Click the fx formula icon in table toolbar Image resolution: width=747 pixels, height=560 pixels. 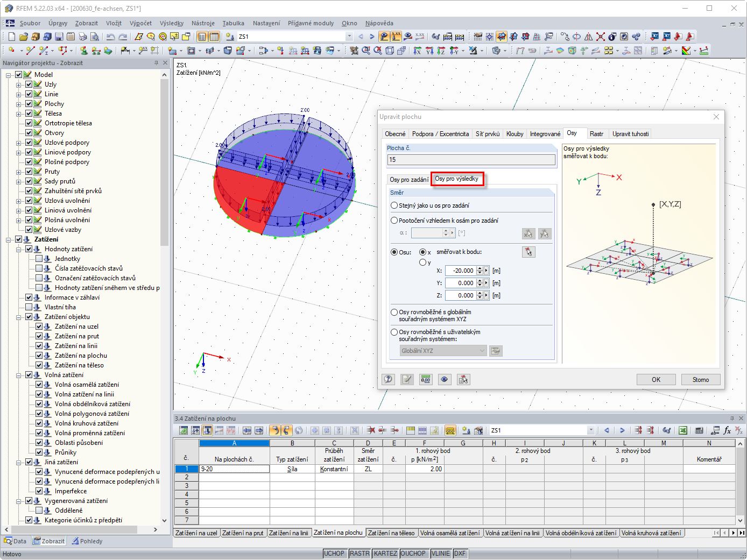tap(727, 430)
